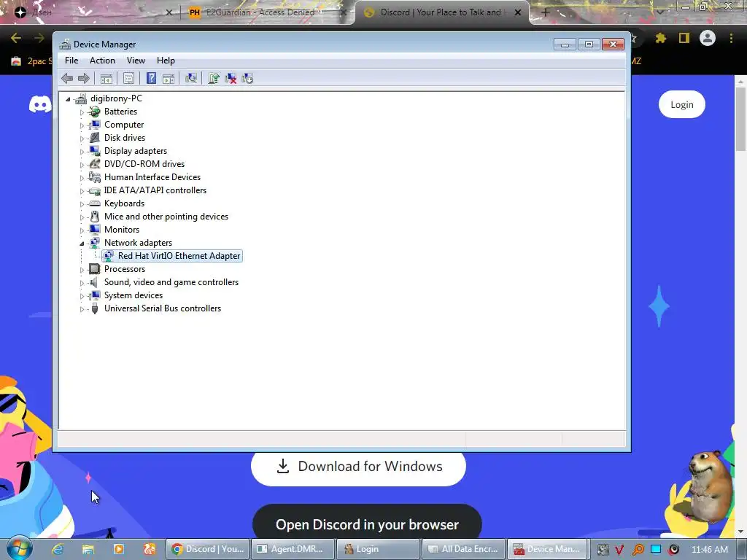Click the 2pac bookmark in bookmarks bar
Screen dimensions: 747x560
point(31,61)
